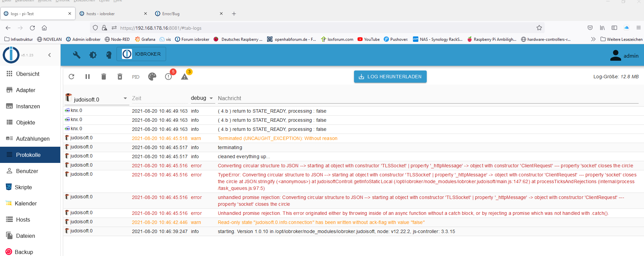644x256 pixels.
Task: Open Benutzer in sidebar
Action: (x=30, y=171)
